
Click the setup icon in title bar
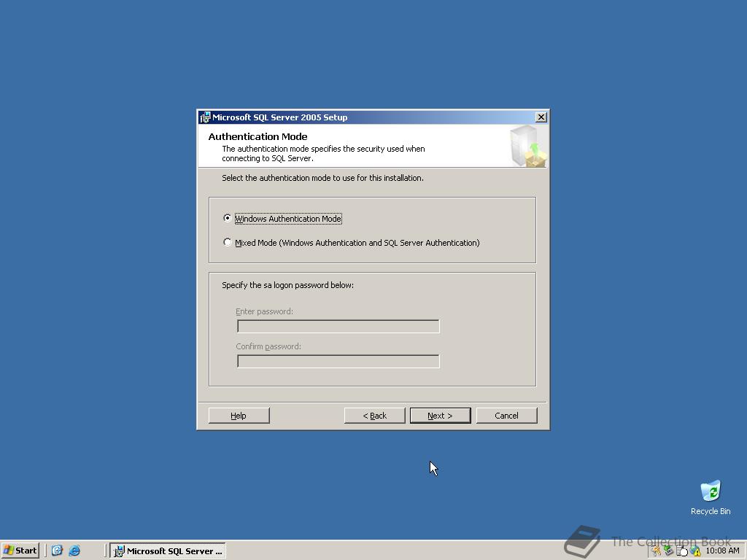[x=205, y=117]
